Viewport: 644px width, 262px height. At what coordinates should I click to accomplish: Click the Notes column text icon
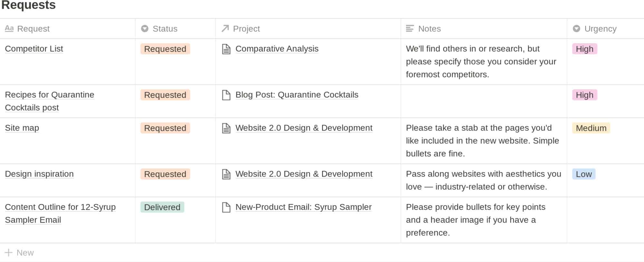pos(410,29)
